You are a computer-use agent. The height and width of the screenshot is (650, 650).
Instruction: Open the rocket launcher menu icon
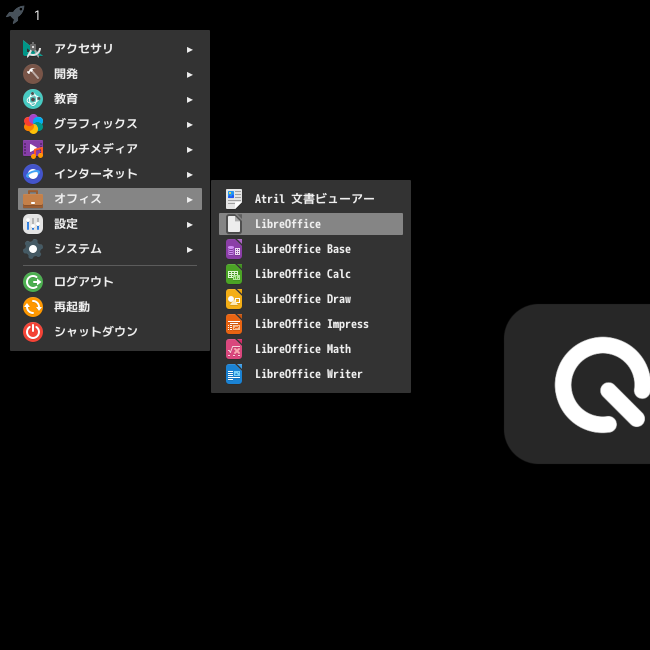15,15
